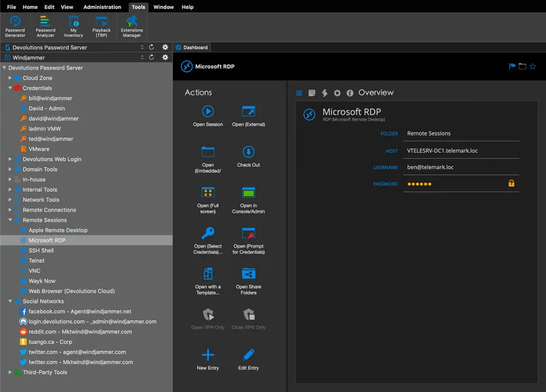Viewport: 546px width, 392px height.
Task: Expand the Devolutions Web Login folder
Action: (x=10, y=159)
